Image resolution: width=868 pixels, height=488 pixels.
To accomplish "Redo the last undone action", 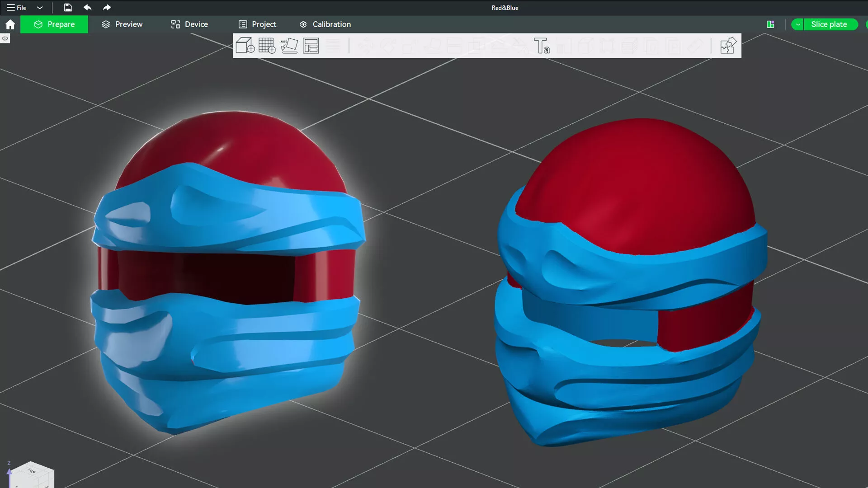I will point(107,8).
